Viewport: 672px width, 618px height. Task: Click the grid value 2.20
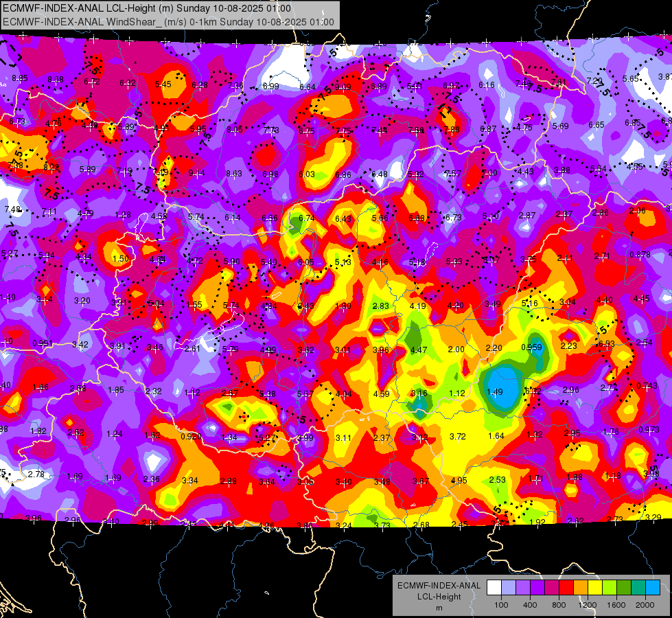494,348
